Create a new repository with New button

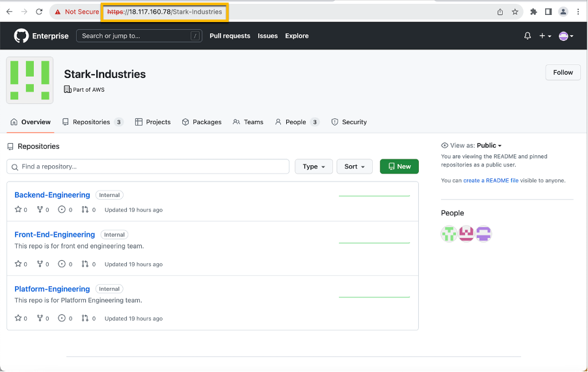tap(399, 166)
